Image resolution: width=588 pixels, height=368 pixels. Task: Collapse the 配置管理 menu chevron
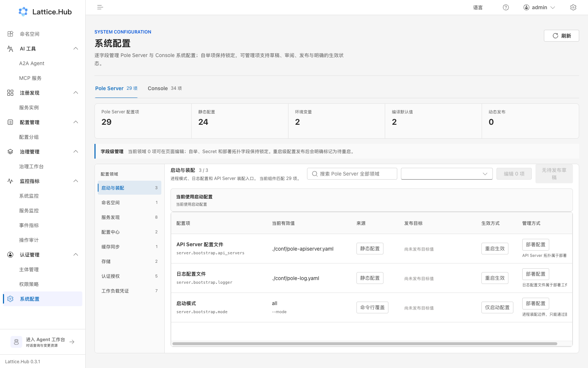pos(76,122)
